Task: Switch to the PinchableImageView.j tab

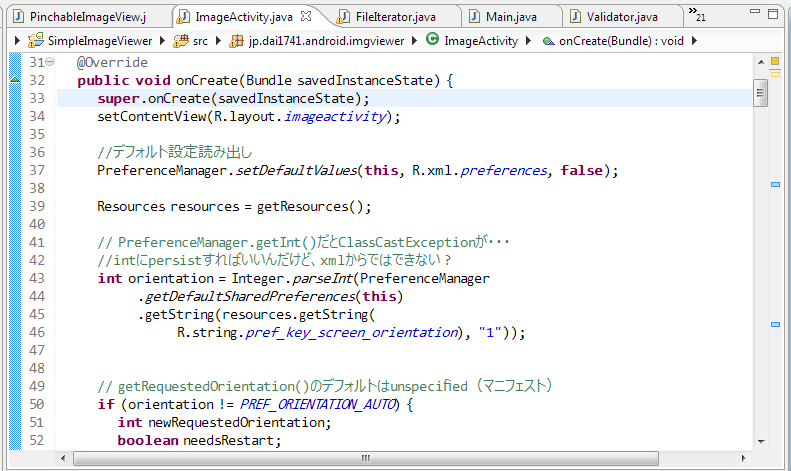Action: click(88, 17)
